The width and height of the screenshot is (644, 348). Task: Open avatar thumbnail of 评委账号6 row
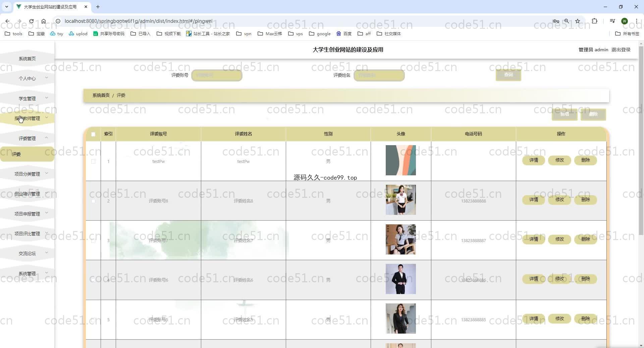pyautogui.click(x=400, y=279)
